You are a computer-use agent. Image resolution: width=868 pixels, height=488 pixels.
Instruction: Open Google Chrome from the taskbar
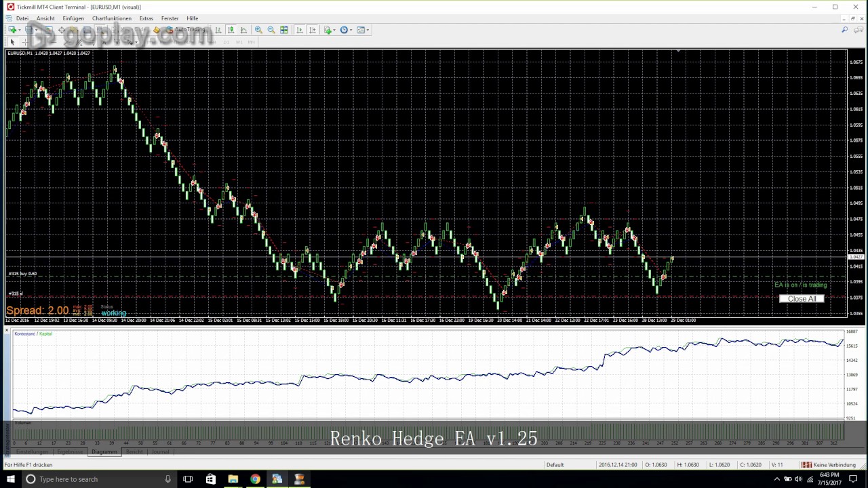(255, 479)
